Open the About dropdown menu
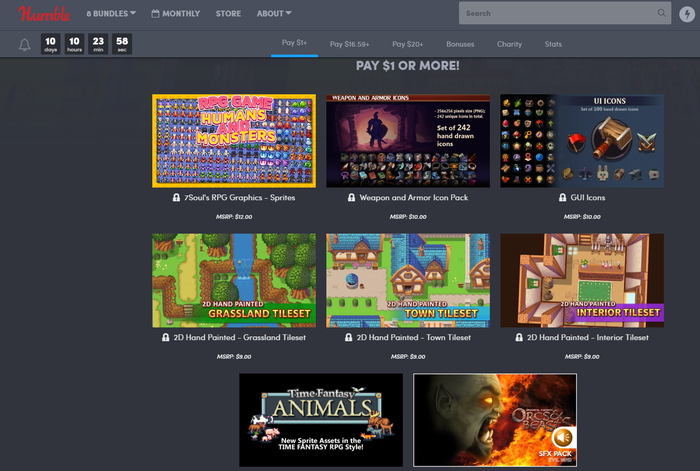This screenshot has width=700, height=471. point(274,14)
